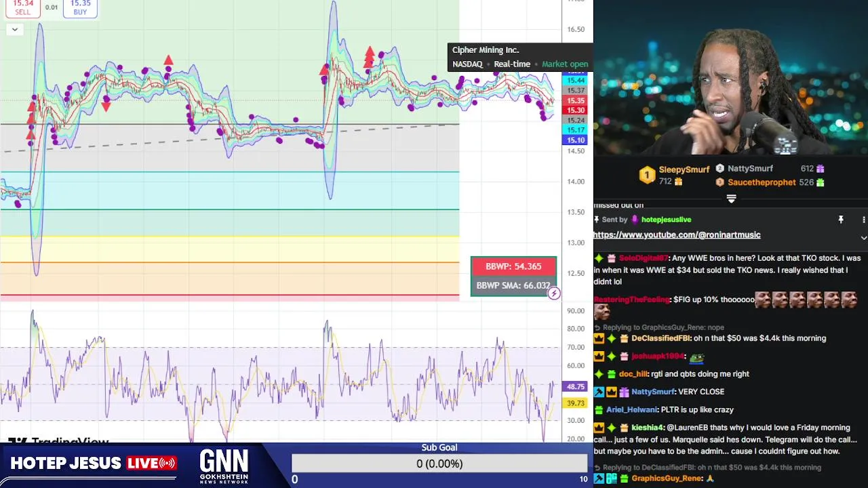Click the frog emote in joshuapk1994's message
Viewport: 868px width, 488px height.
[x=696, y=357]
